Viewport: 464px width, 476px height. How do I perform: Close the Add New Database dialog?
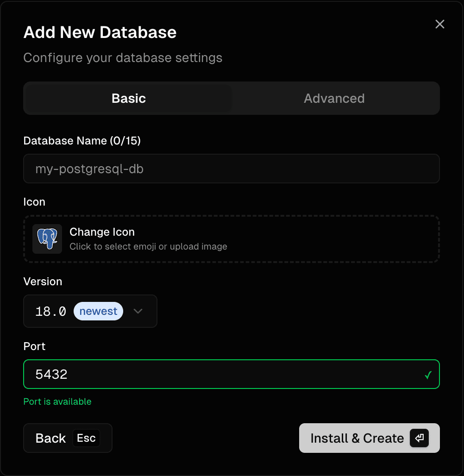click(x=439, y=24)
